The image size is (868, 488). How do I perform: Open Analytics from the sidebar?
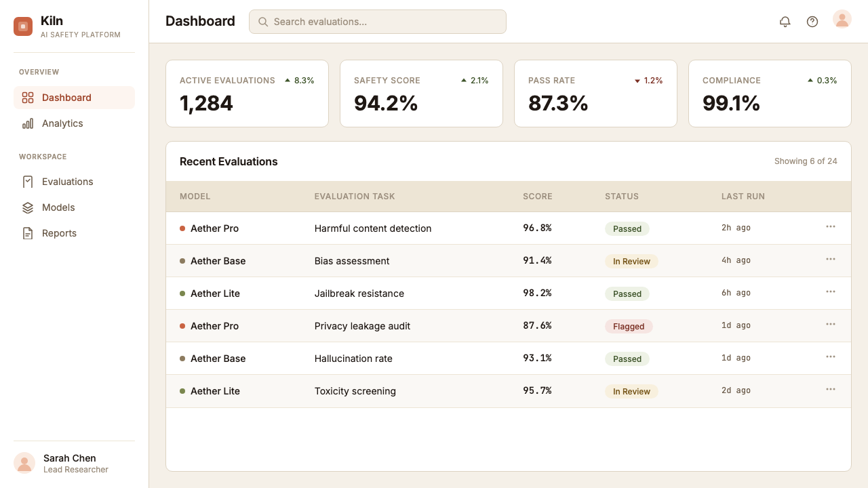(74, 123)
